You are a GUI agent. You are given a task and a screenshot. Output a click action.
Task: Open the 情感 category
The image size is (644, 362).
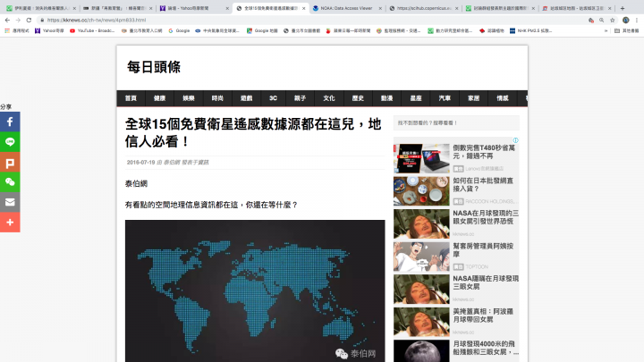[x=503, y=98]
